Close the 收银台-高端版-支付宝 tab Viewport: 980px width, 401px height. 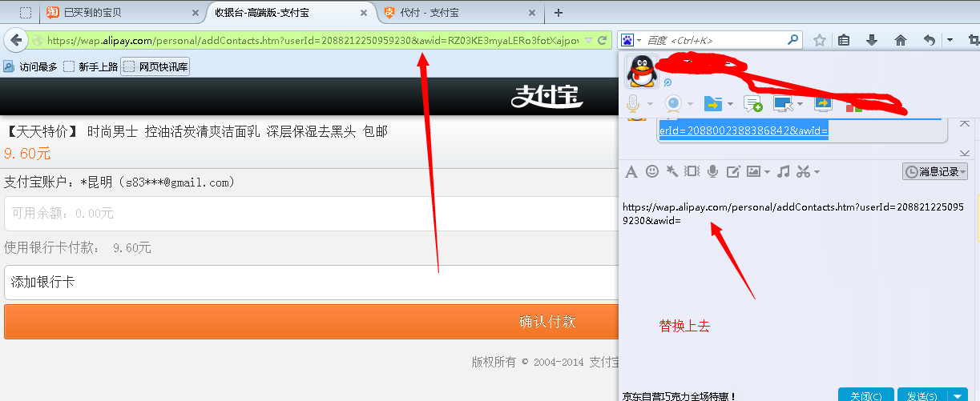pos(364,13)
